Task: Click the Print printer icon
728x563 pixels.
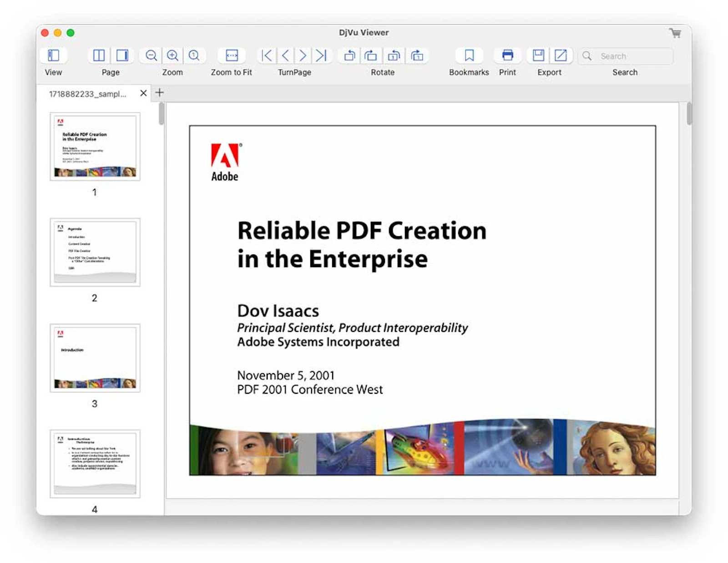Action: 508,56
